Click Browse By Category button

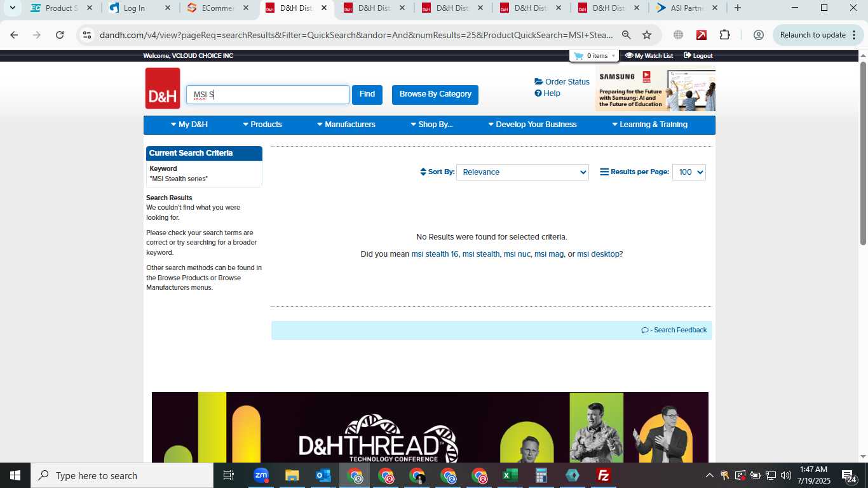[x=435, y=95]
